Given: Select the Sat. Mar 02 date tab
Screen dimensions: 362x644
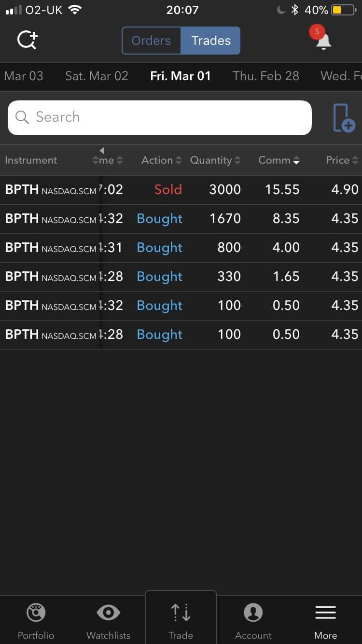Looking at the screenshot, I should (x=97, y=76).
